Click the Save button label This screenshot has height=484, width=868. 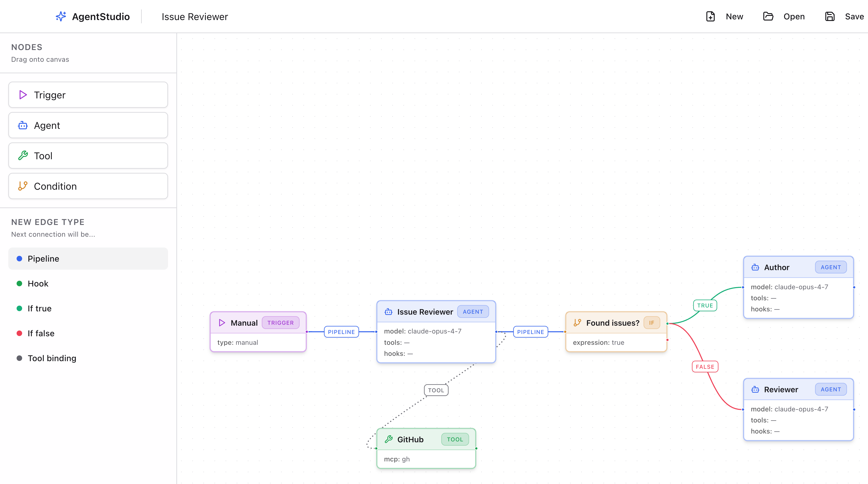pyautogui.click(x=854, y=17)
